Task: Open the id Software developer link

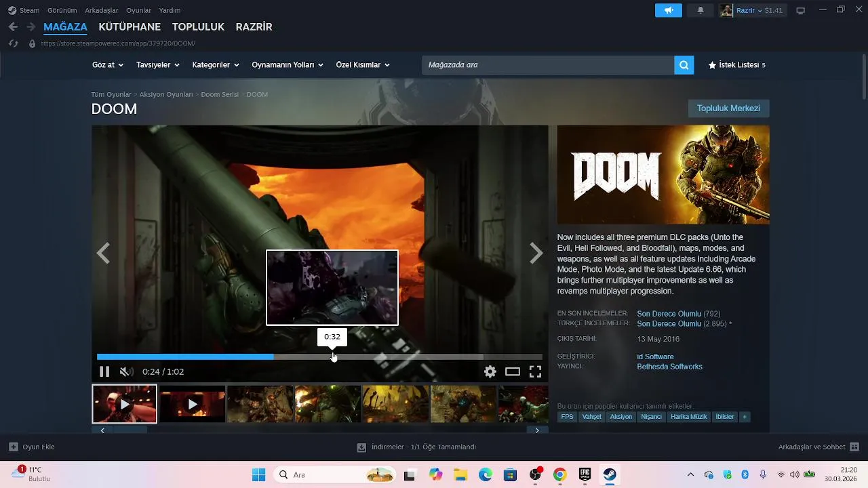Action: click(x=655, y=357)
